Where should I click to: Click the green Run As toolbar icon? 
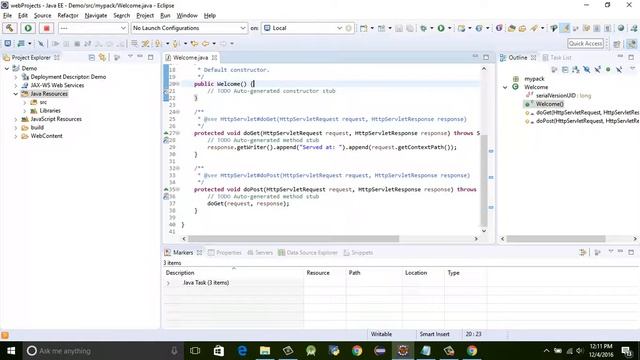coord(441,28)
